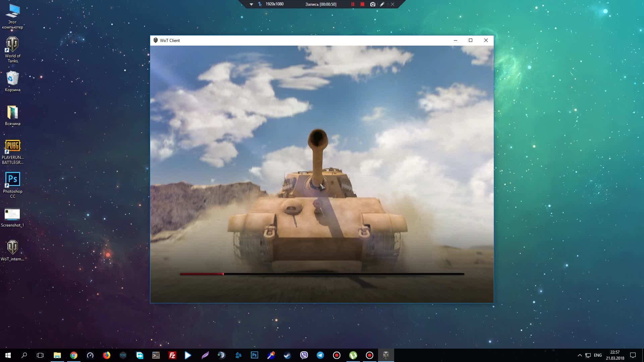Close the recording toolbar
Screen dimensions: 644x362
point(392,4)
